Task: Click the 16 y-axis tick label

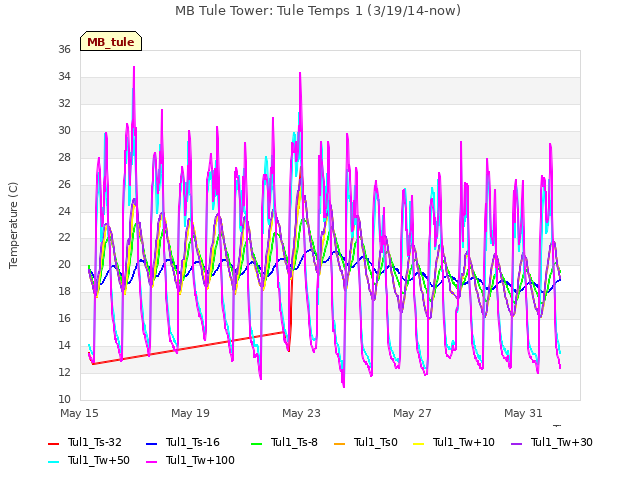Action: (x=64, y=318)
